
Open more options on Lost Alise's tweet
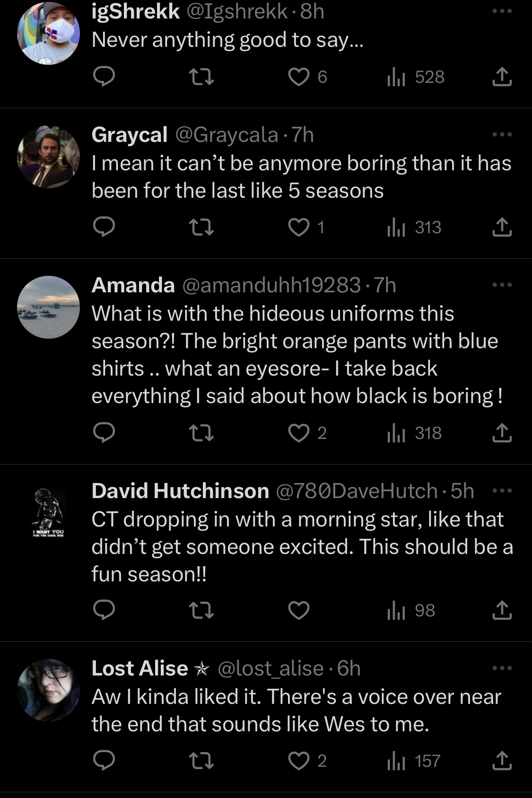coord(502,668)
